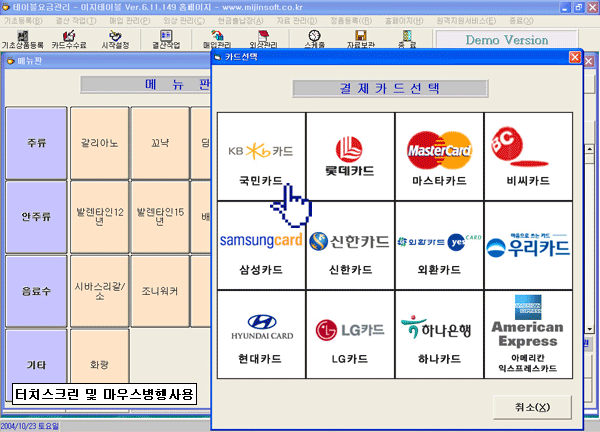Click the 2004/10/23 date in status bar
This screenshot has height=432, width=600.
(x=29, y=426)
